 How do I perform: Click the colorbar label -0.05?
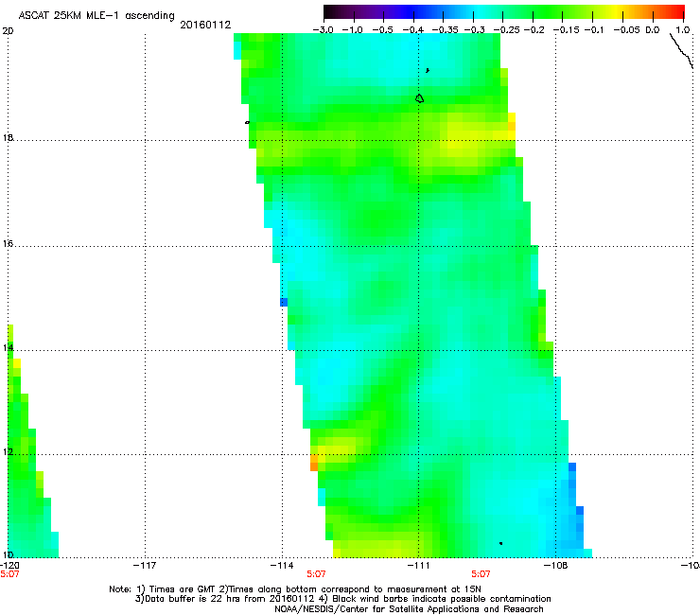tap(627, 30)
